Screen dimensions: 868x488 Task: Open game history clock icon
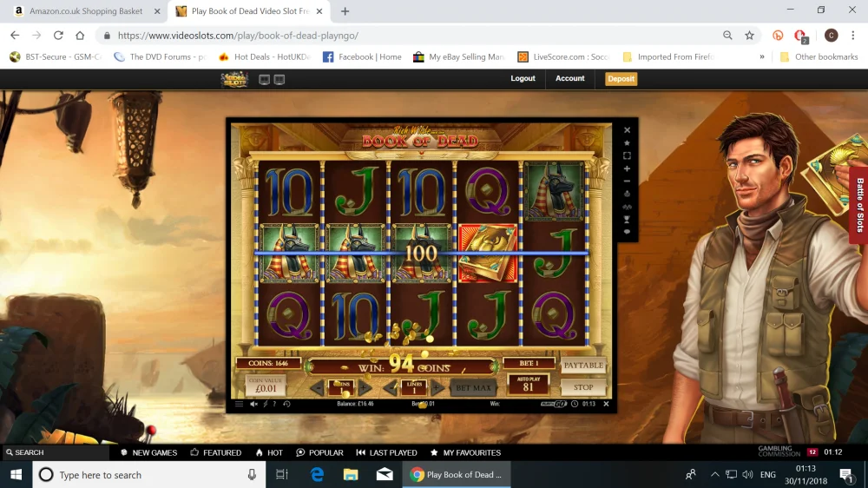coord(286,404)
